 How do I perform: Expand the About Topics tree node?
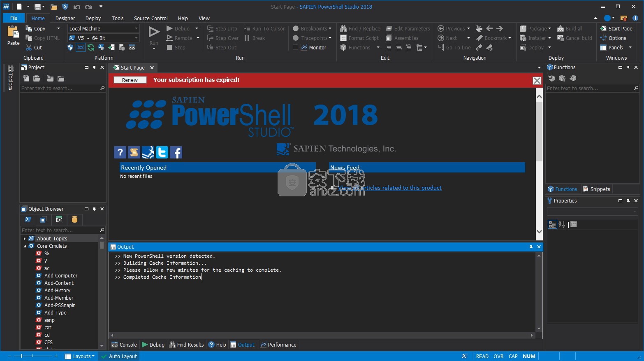click(25, 239)
